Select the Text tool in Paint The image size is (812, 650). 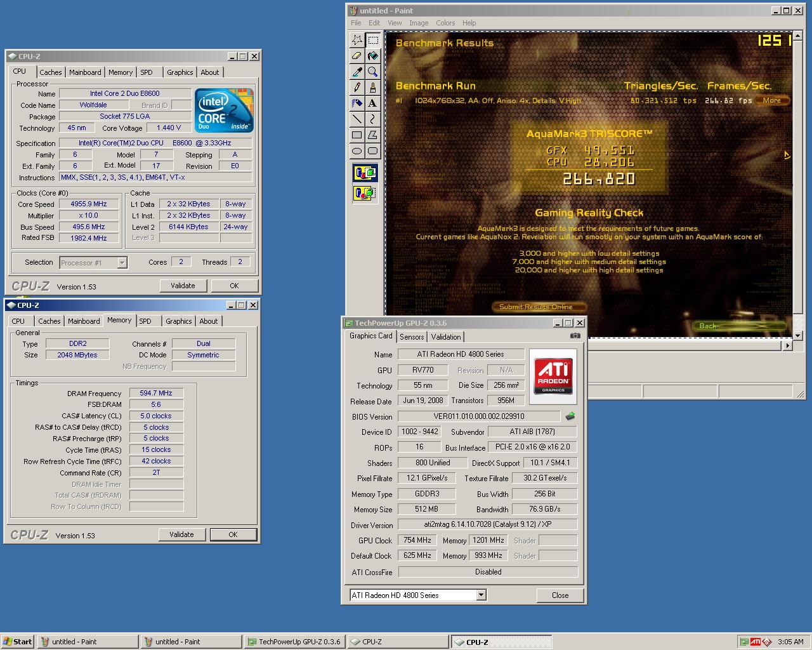(373, 103)
